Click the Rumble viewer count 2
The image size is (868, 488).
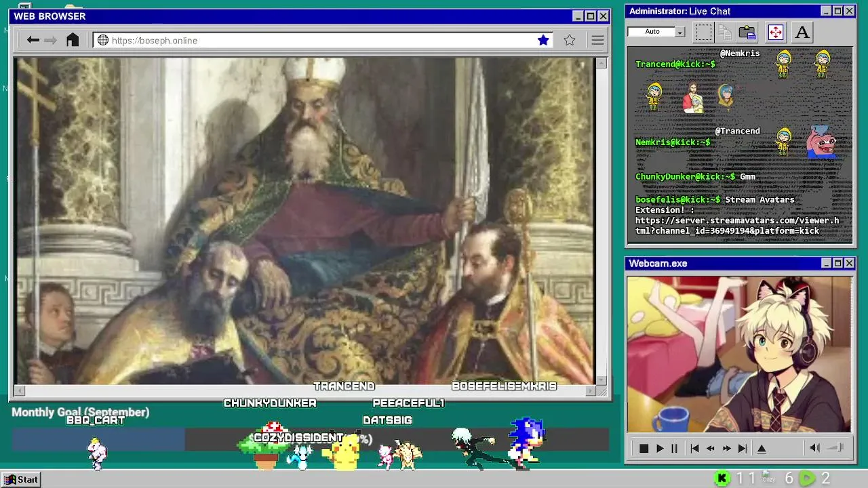tap(825, 479)
